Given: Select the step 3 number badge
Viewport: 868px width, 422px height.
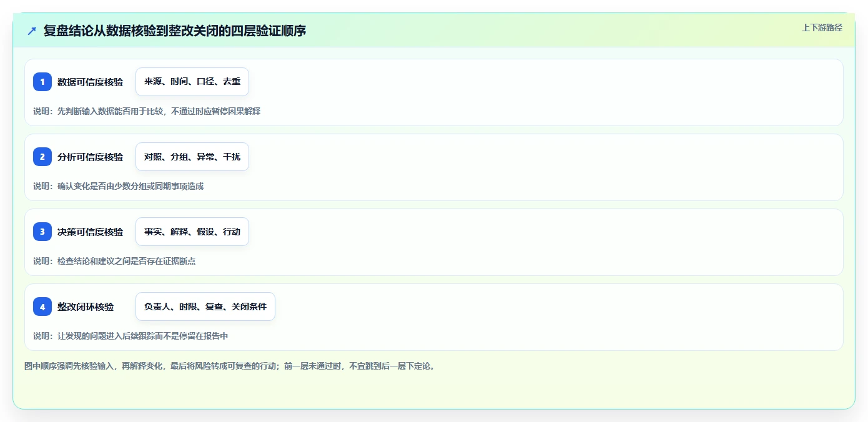Looking at the screenshot, I should (42, 232).
